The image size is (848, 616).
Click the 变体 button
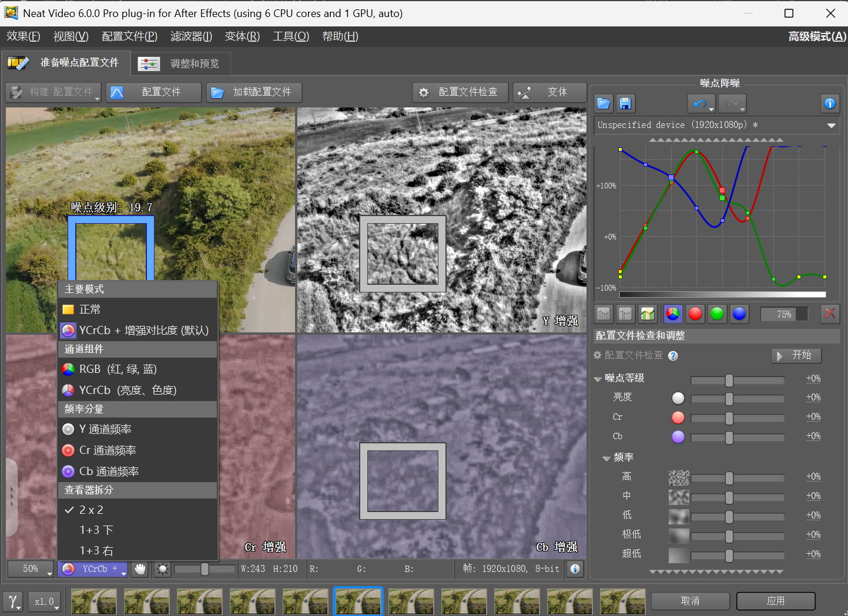pyautogui.click(x=549, y=92)
